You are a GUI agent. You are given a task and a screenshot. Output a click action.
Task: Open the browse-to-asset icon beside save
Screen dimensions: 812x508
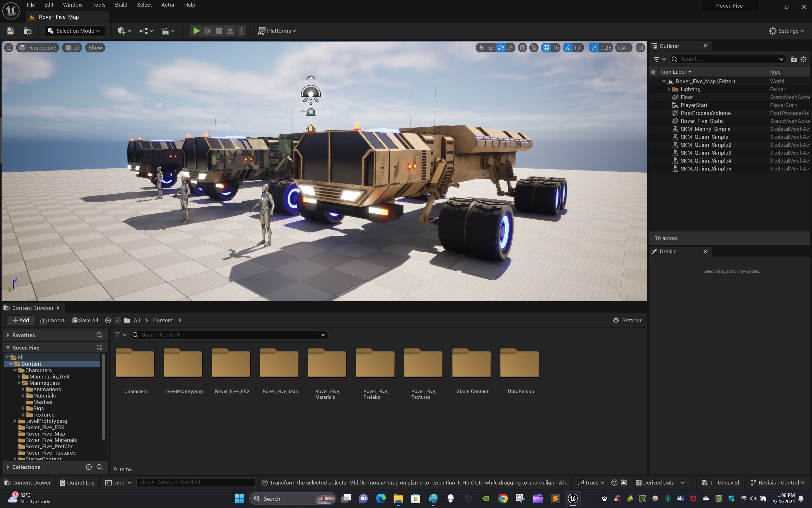pyautogui.click(x=28, y=31)
